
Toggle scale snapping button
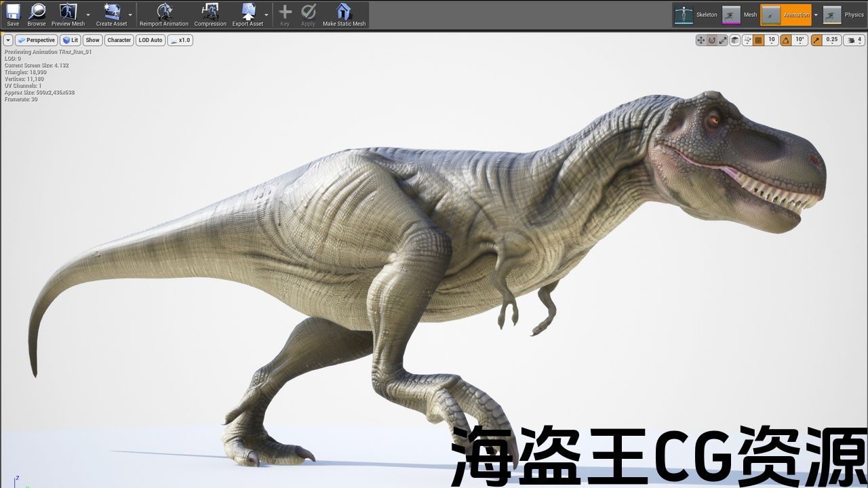(816, 40)
